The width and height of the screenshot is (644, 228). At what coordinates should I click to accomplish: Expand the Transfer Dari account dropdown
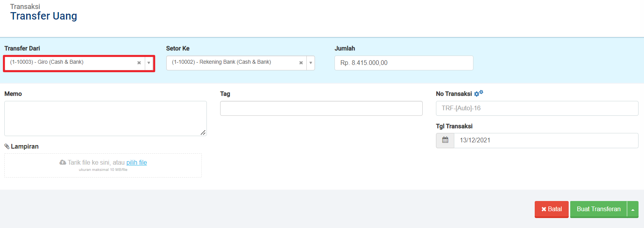(149, 63)
